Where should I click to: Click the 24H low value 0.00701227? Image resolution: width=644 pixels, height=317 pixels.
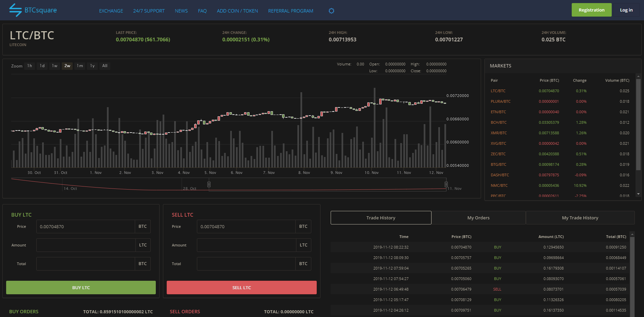click(449, 40)
